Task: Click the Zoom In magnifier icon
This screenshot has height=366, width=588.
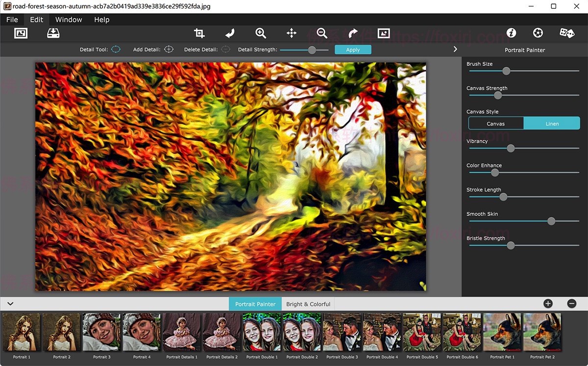Action: click(260, 33)
